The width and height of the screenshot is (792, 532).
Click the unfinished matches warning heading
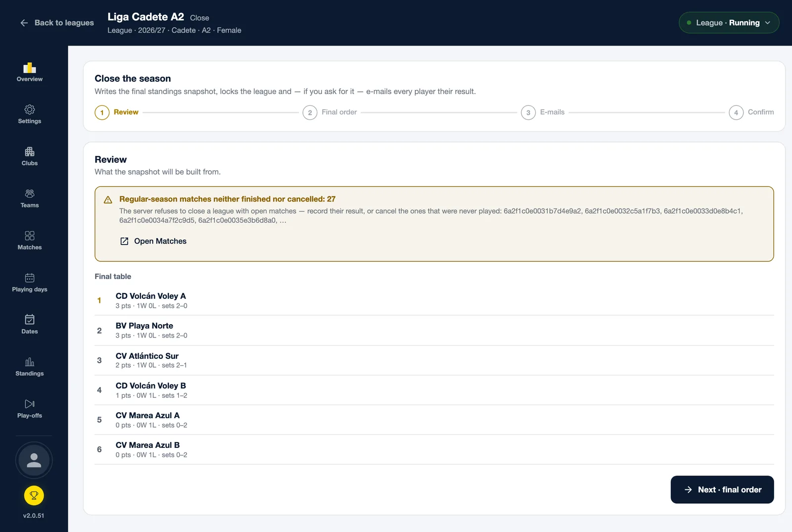[x=227, y=199]
